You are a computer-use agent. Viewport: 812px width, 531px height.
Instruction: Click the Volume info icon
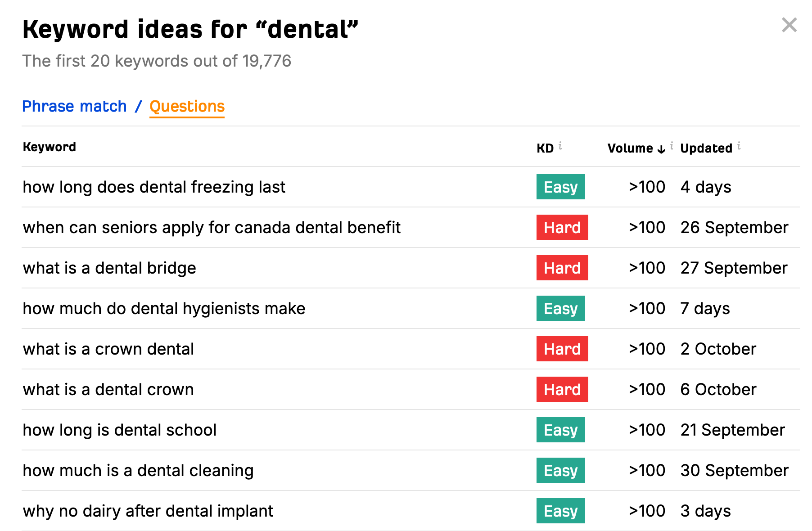tap(672, 146)
